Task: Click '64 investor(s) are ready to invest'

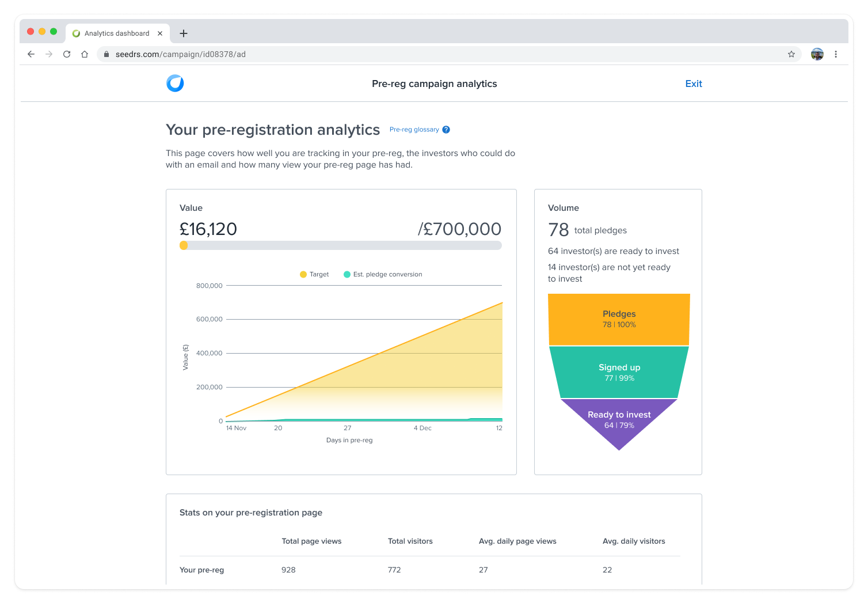Action: point(614,251)
